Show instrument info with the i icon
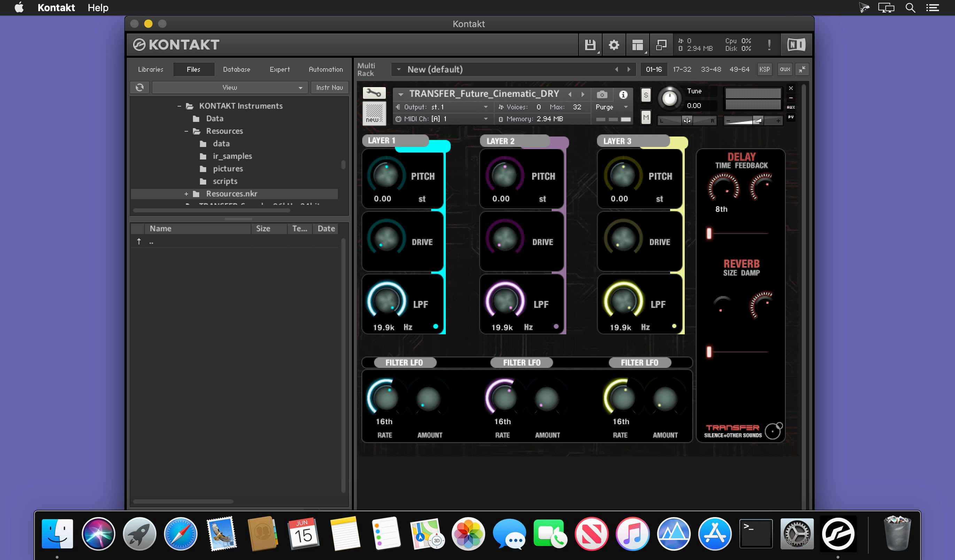 [x=623, y=94]
